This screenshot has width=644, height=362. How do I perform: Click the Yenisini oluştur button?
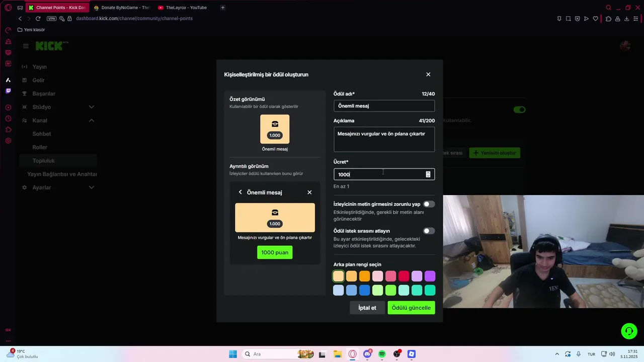tap(495, 153)
